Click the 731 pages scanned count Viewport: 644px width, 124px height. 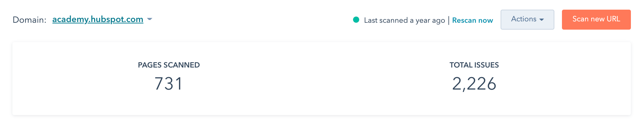click(168, 84)
